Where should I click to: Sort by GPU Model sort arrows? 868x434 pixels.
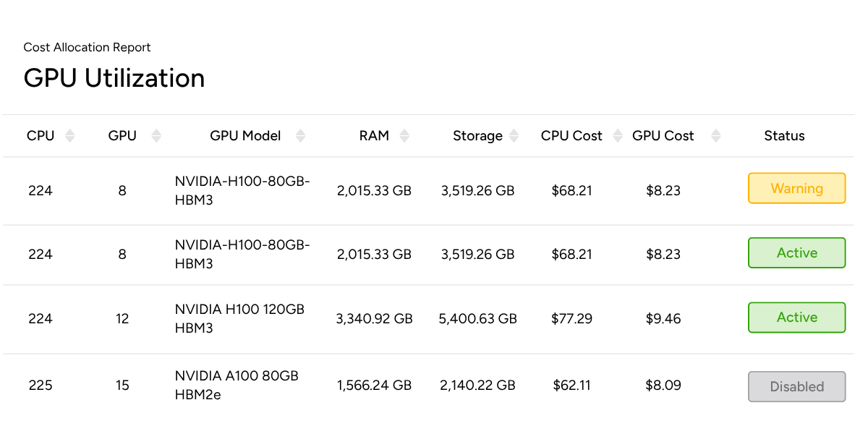301,136
